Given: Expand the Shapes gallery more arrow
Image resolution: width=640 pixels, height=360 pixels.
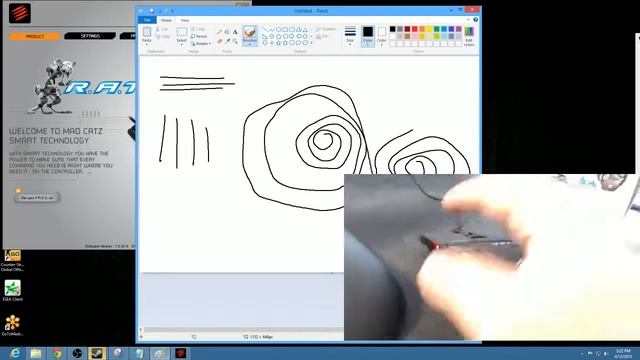Looking at the screenshot, I should coord(311,43).
